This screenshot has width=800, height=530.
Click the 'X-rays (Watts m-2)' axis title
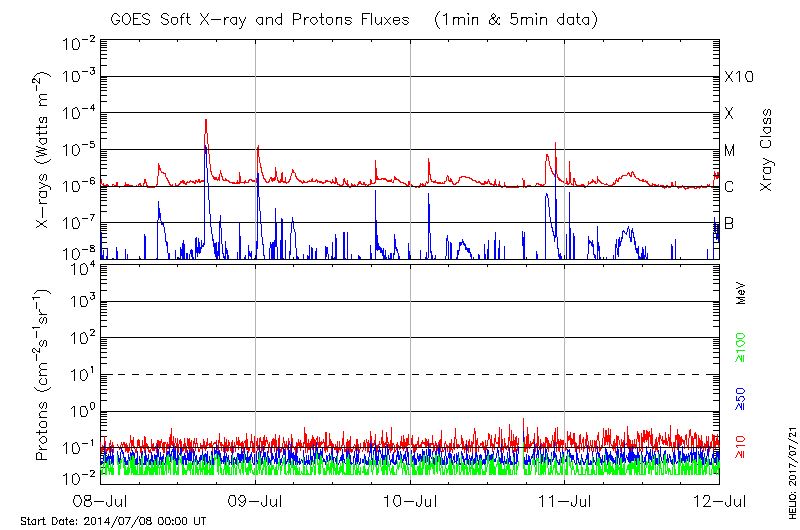(x=45, y=150)
